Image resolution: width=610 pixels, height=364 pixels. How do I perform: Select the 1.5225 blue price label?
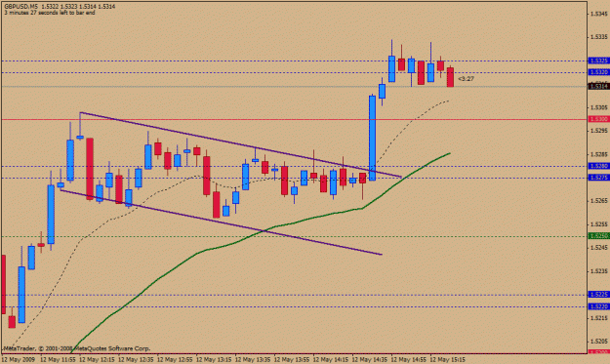(x=598, y=295)
